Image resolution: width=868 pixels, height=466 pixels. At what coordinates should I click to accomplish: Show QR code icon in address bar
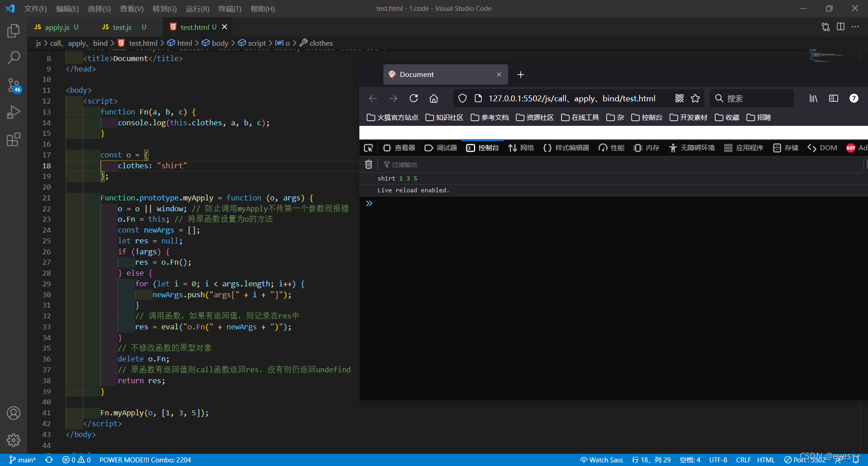pos(679,98)
